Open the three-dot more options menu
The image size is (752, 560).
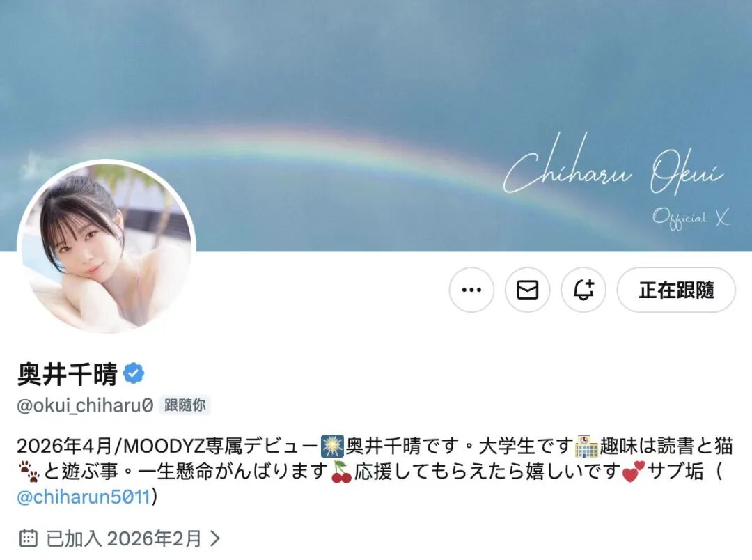(x=471, y=290)
